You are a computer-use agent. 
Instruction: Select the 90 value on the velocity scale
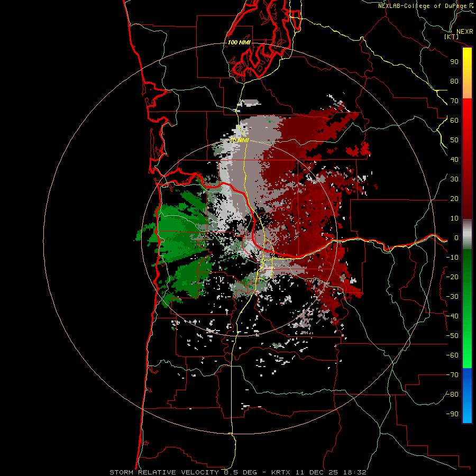point(454,62)
